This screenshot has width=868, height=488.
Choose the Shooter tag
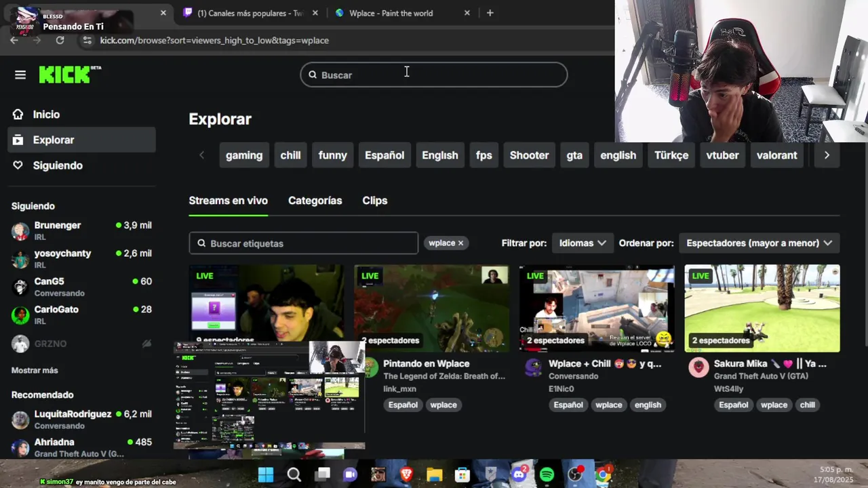[530, 155]
